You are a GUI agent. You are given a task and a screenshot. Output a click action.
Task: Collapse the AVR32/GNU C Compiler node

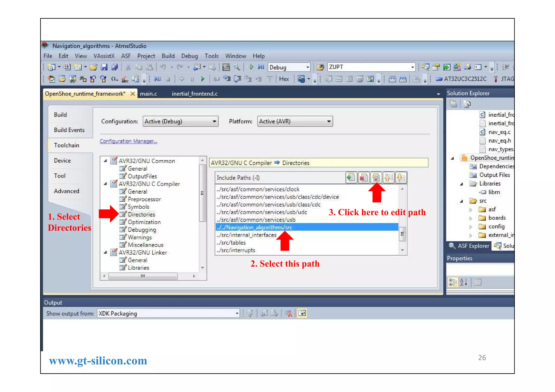click(x=105, y=184)
